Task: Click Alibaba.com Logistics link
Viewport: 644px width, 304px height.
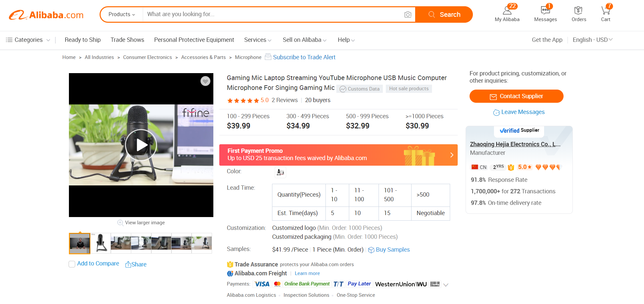Action: coord(251,295)
